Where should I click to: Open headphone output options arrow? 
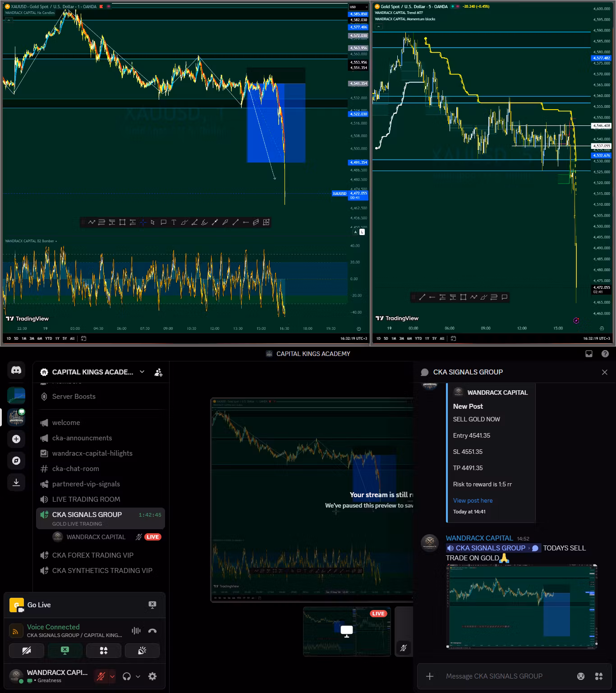click(x=138, y=676)
